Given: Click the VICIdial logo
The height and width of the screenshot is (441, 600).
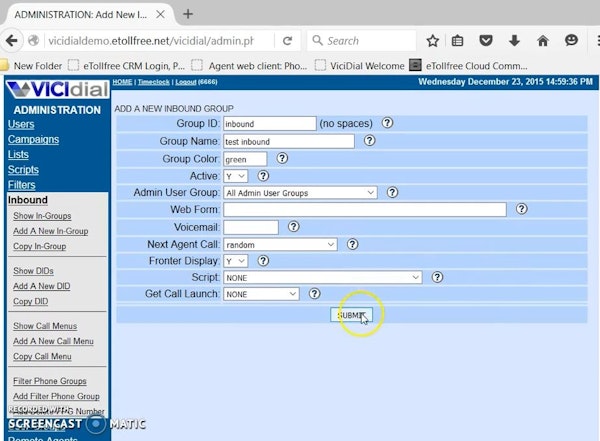Looking at the screenshot, I should 58,89.
